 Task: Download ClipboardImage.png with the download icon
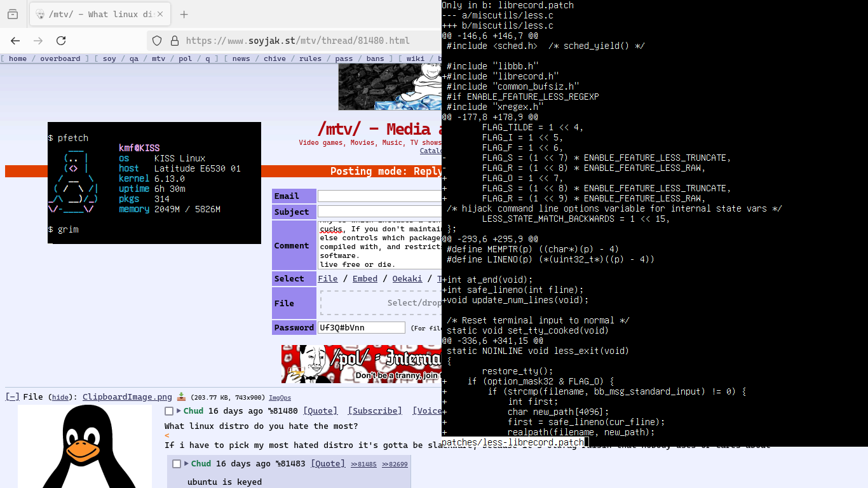coord(181,396)
